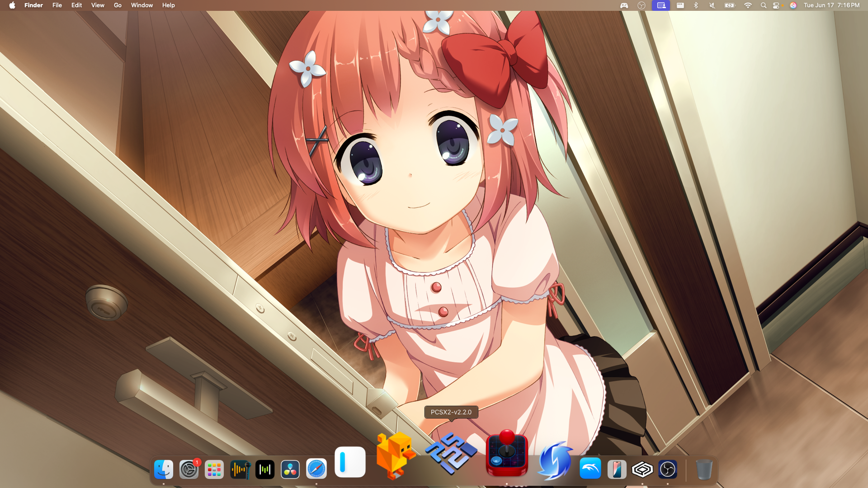Click the colorful Siri menu bar icon

coord(793,5)
